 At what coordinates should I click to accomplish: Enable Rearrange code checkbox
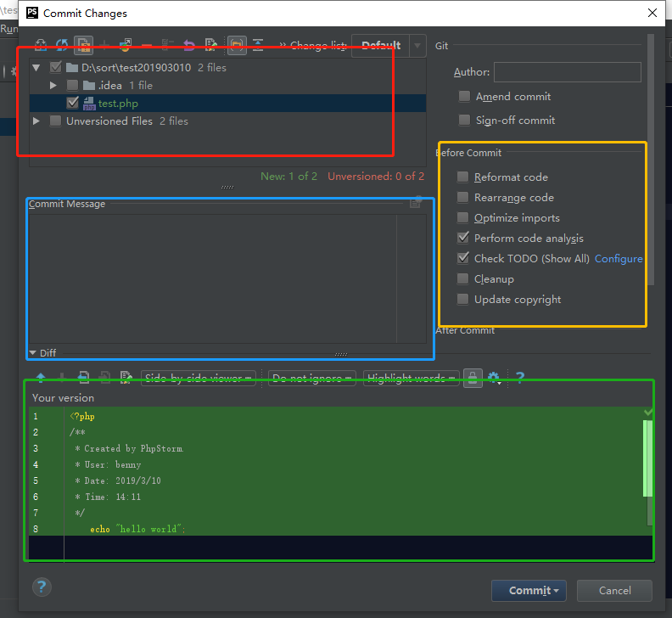pyautogui.click(x=463, y=197)
